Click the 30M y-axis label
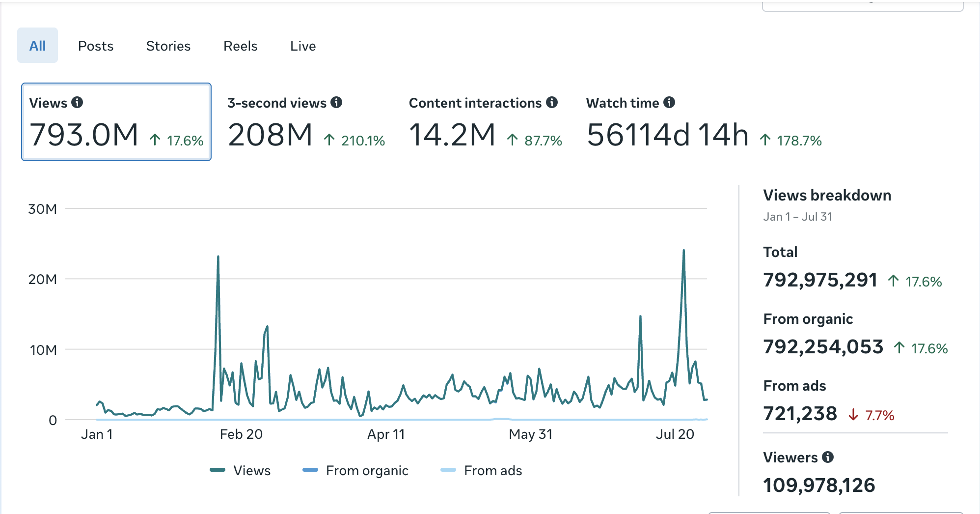Viewport: 980px width, 514px height. coord(43,209)
